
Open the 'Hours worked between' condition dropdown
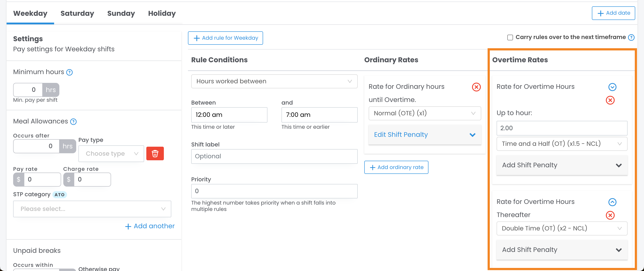point(274,81)
